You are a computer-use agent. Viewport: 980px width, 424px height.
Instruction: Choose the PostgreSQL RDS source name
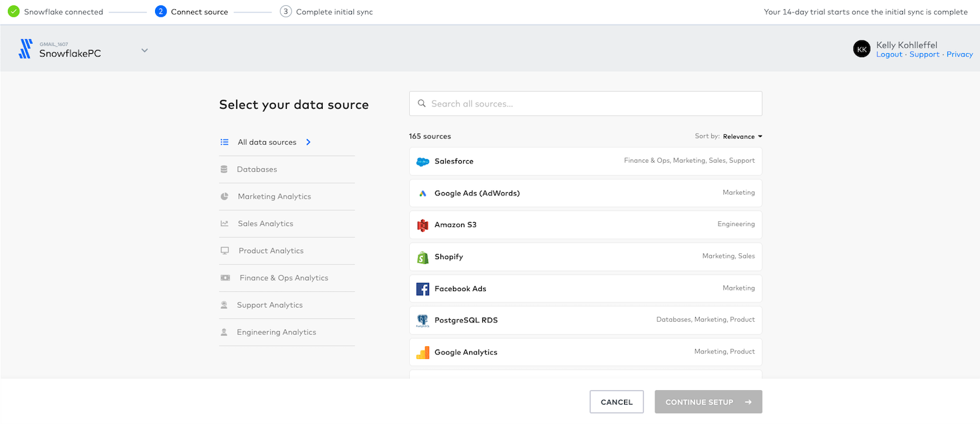pos(466,320)
